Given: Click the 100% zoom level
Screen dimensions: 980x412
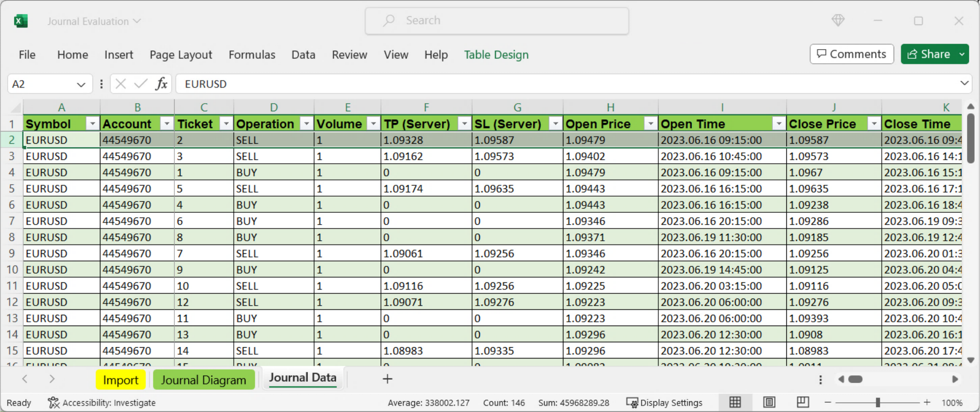Looking at the screenshot, I should [x=952, y=403].
